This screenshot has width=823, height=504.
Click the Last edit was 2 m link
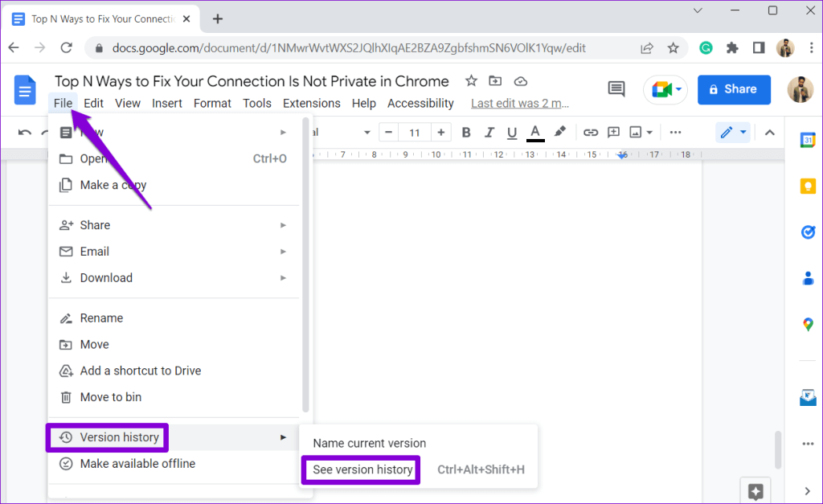(520, 103)
